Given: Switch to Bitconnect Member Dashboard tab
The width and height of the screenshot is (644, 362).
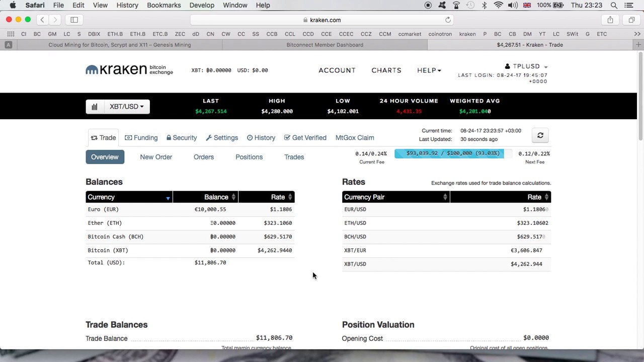Looking at the screenshot, I should point(325,45).
